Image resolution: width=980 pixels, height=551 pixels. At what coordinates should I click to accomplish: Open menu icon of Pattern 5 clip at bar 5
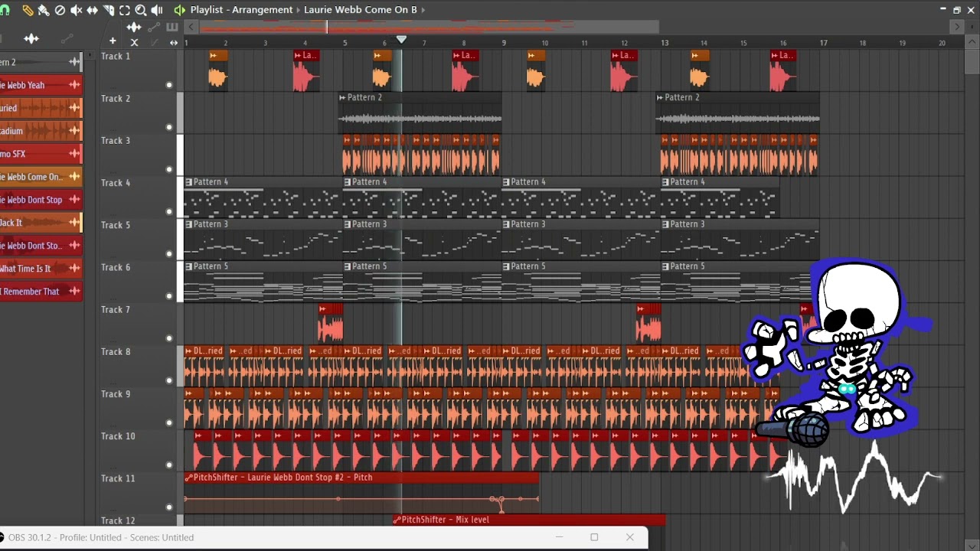click(x=347, y=266)
